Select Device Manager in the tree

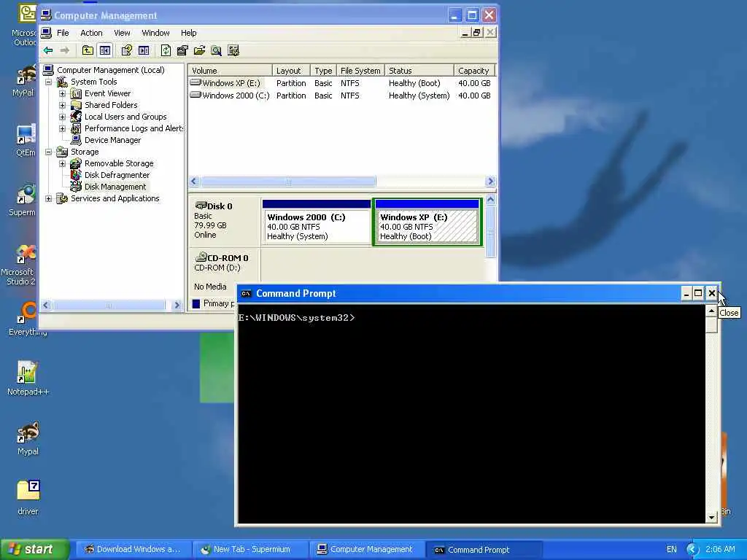pos(112,140)
